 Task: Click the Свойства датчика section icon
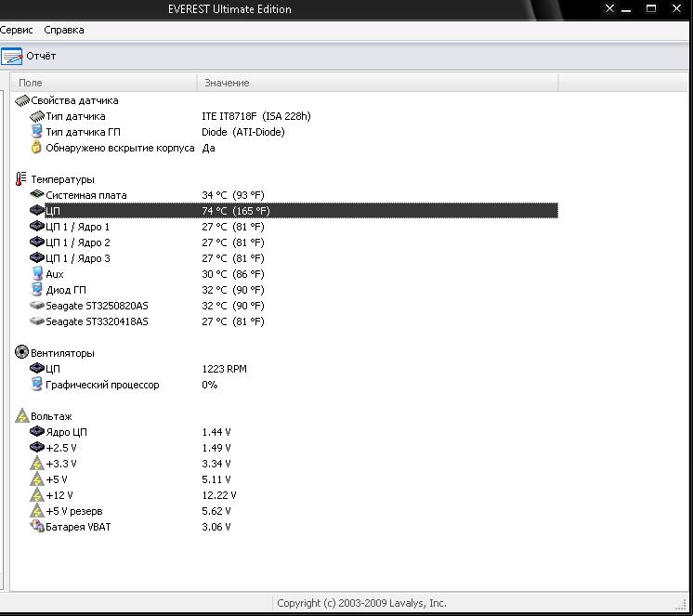coord(22,100)
